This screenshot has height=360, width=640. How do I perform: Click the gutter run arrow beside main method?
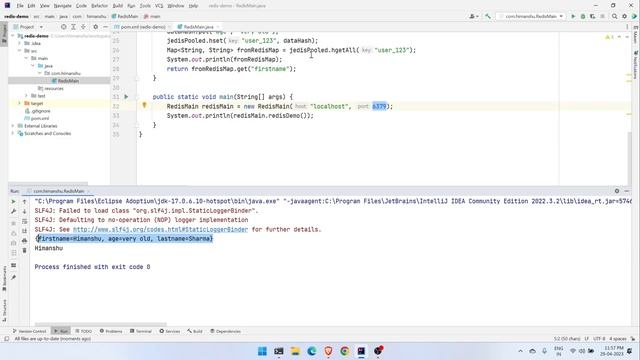pos(126,97)
